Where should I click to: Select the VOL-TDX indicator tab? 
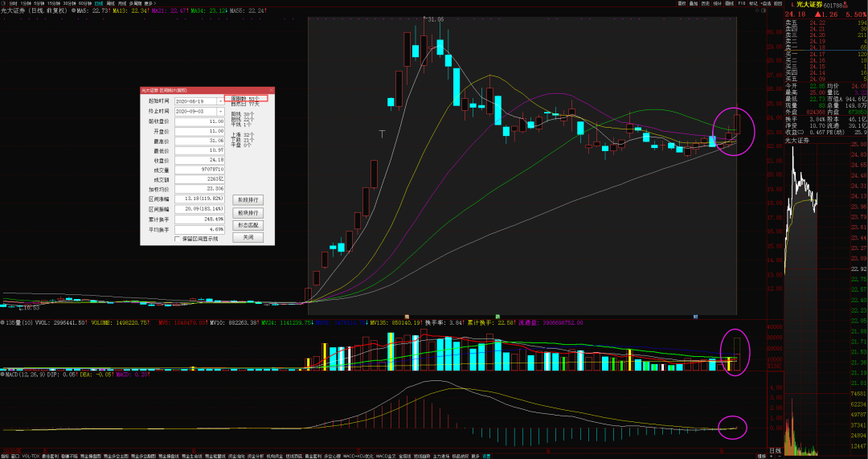pyautogui.click(x=31, y=457)
